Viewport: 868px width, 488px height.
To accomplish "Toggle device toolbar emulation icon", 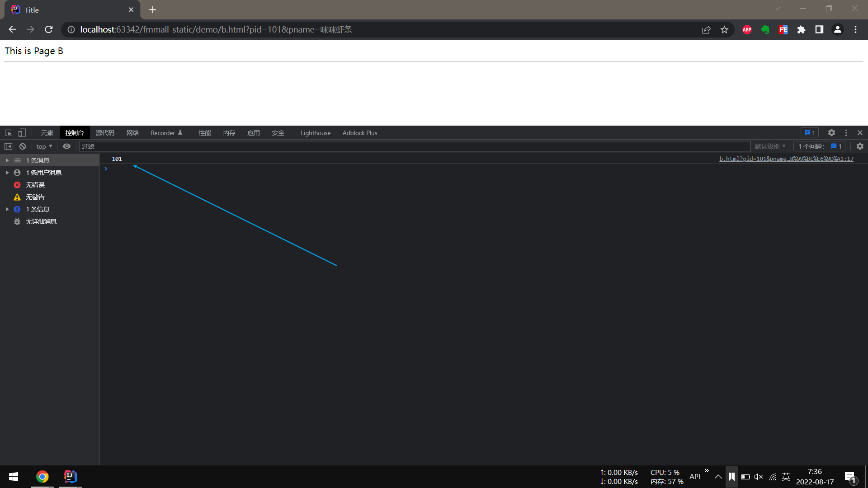I will (22, 133).
